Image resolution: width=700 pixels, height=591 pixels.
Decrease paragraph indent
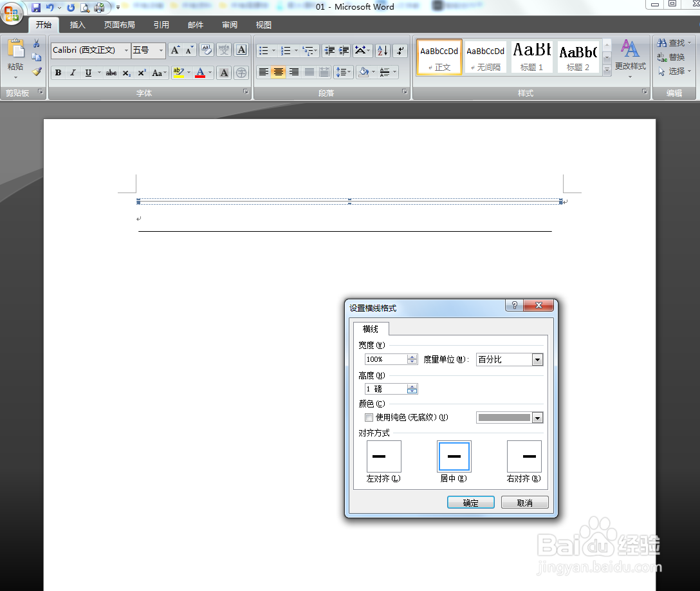tap(329, 50)
